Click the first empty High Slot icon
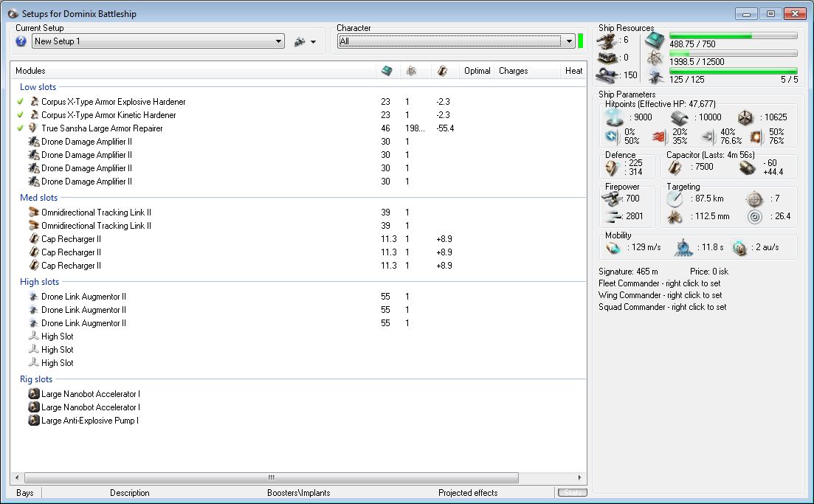814x504 pixels. click(34, 336)
